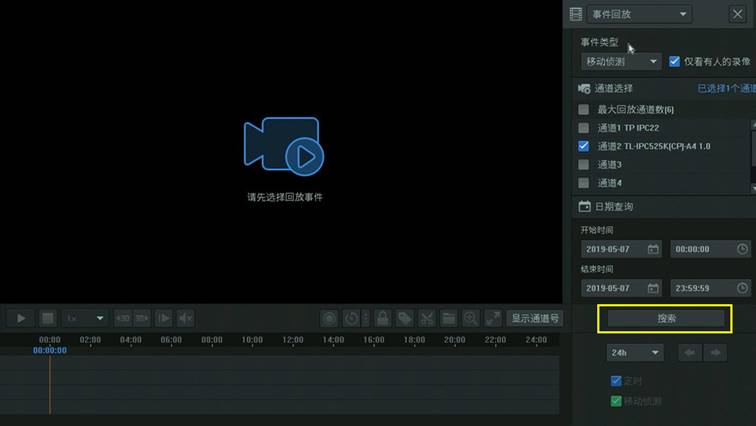Screen dimensions: 756x426
Task: Open the 24h time range dropdown
Action: (x=636, y=353)
